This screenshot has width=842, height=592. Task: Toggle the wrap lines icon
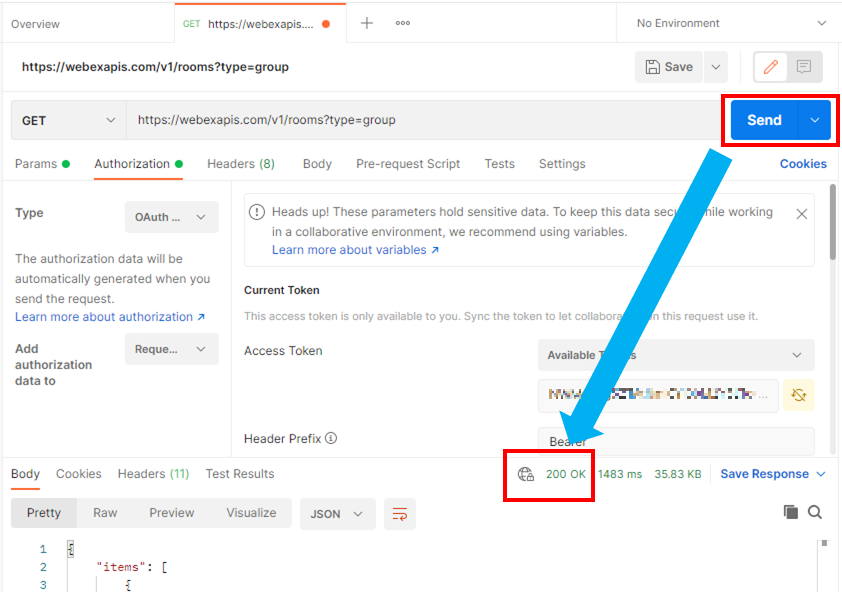point(400,513)
